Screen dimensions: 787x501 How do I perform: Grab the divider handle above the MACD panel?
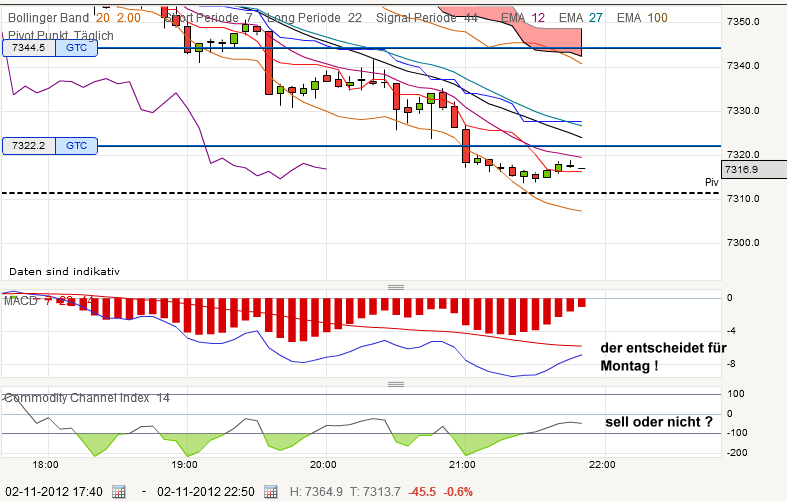click(x=396, y=287)
